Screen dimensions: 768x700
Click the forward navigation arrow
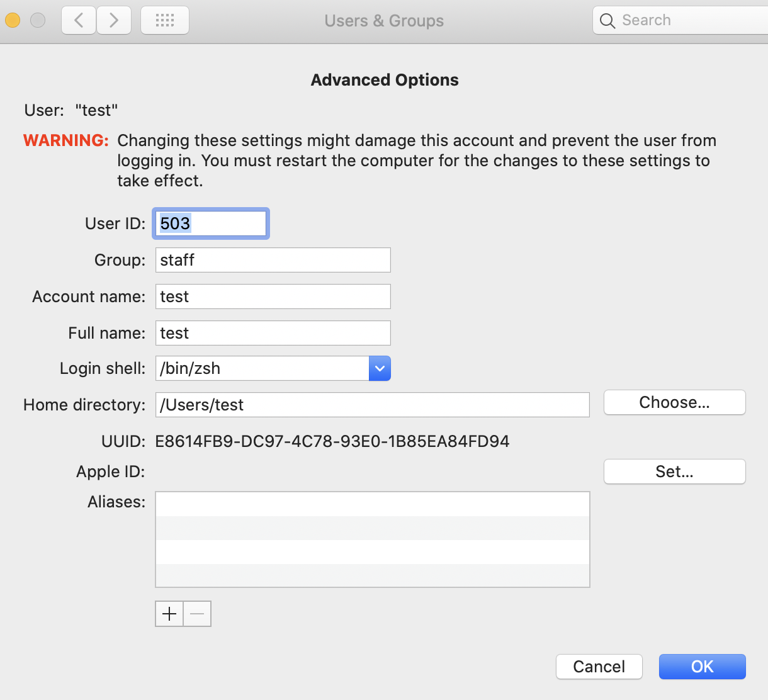click(x=114, y=20)
